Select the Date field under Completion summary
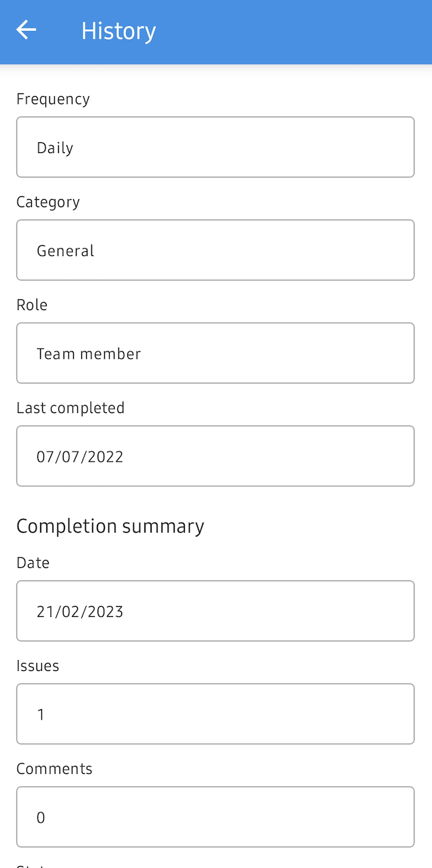 click(x=215, y=611)
